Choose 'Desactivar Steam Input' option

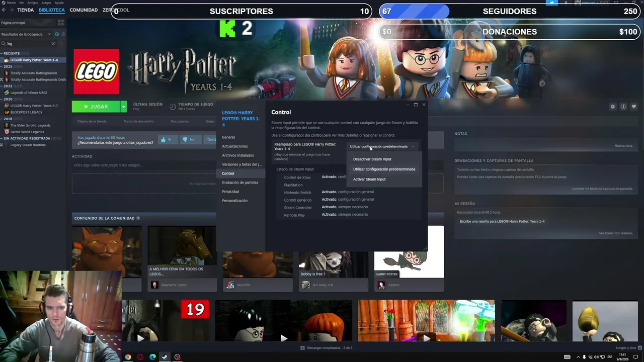point(372,159)
